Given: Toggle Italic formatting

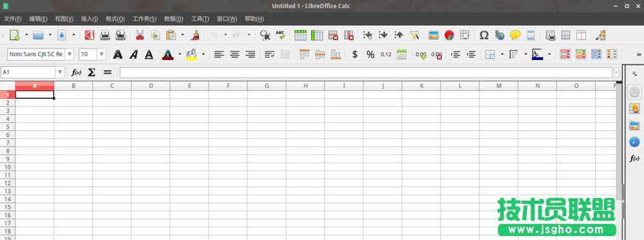Looking at the screenshot, I should coord(133,54).
